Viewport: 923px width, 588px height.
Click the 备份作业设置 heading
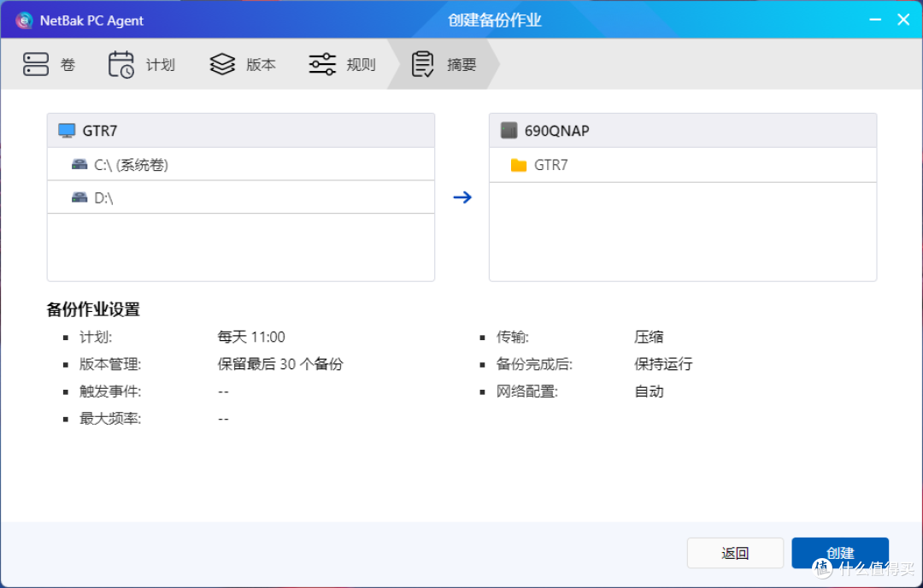pyautogui.click(x=93, y=309)
